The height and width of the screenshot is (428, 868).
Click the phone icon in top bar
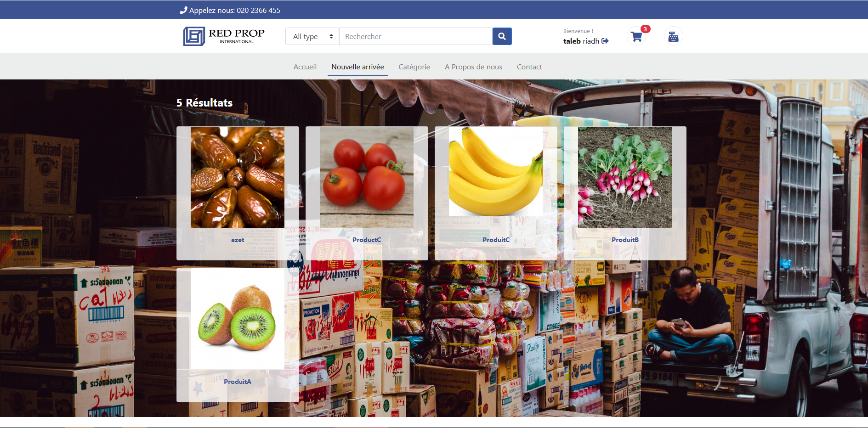pos(183,10)
